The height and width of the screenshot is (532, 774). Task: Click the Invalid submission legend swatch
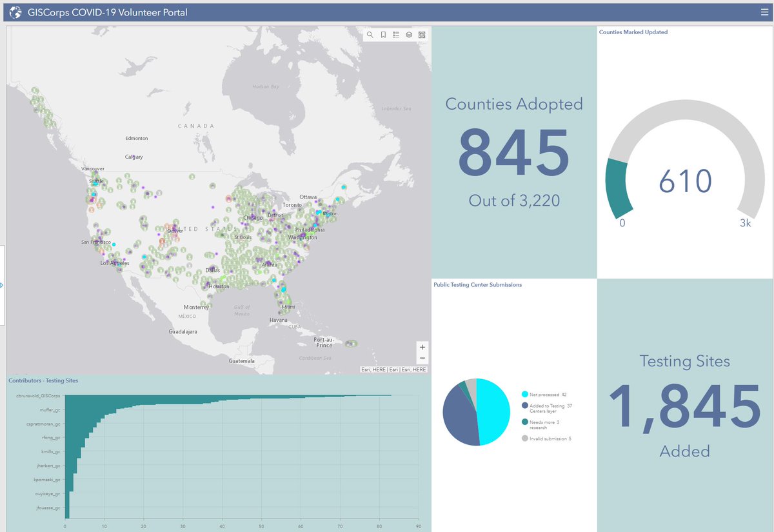click(x=524, y=438)
